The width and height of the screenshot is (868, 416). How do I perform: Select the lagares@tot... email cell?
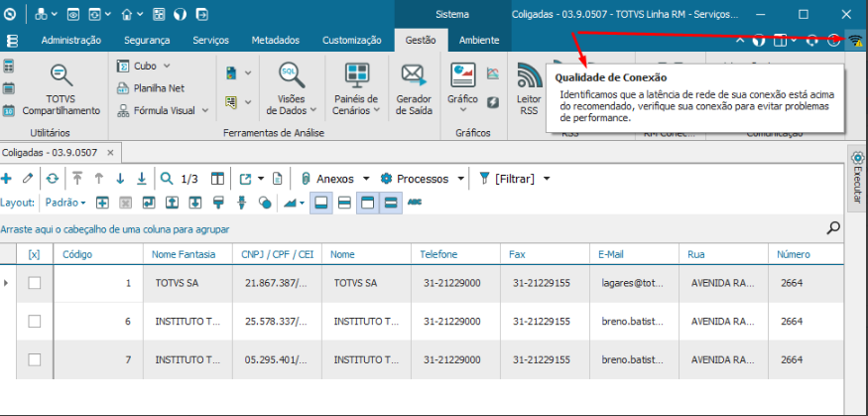coord(635,283)
